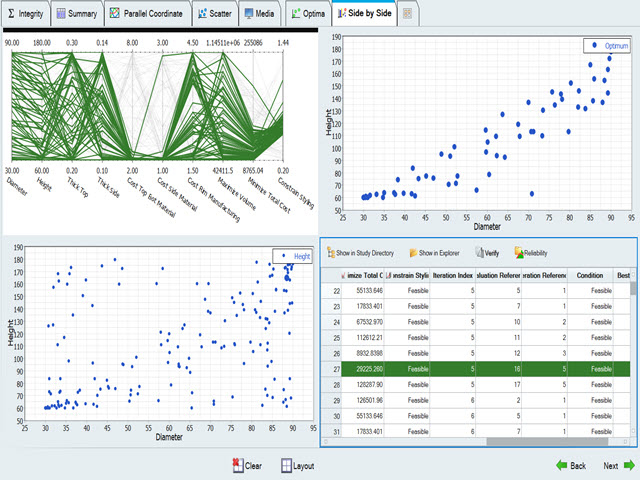Screen dimensions: 640x480
Task: Select row 29 with value 126501.96
Action: coord(476,400)
